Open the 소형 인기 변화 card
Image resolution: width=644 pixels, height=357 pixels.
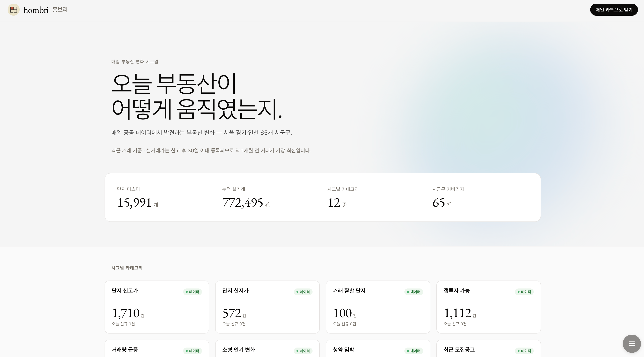[x=267, y=348]
